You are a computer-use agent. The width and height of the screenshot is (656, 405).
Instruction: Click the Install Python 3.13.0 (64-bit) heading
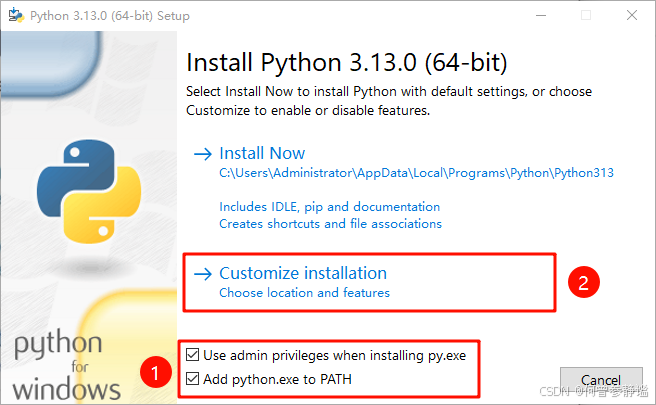pos(347,63)
